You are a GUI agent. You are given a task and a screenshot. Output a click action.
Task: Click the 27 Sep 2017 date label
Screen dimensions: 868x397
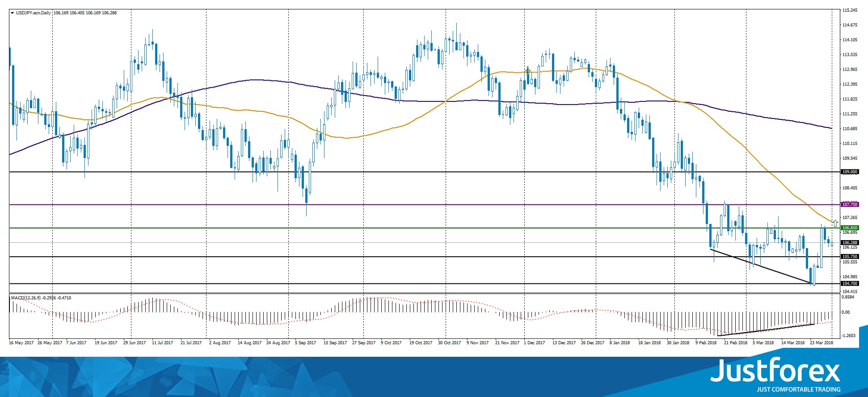(364, 343)
